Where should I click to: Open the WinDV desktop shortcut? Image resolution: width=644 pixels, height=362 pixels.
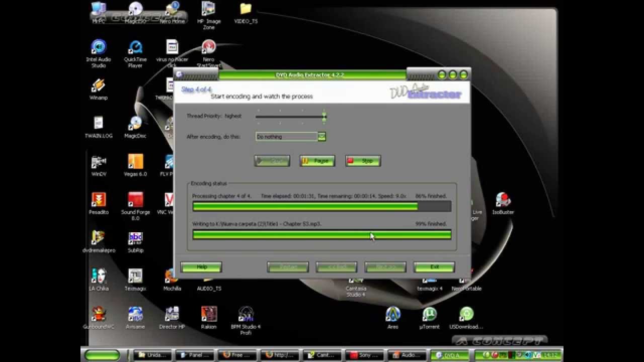(x=99, y=165)
